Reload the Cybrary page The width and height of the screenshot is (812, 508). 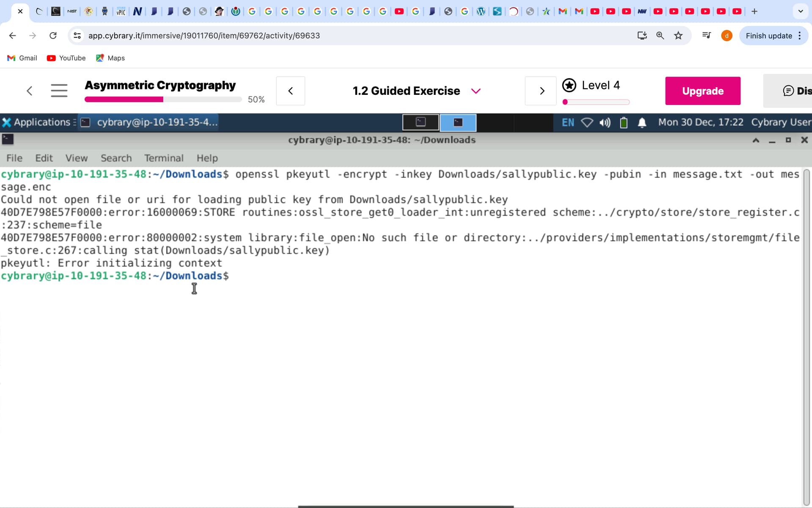tap(53, 36)
